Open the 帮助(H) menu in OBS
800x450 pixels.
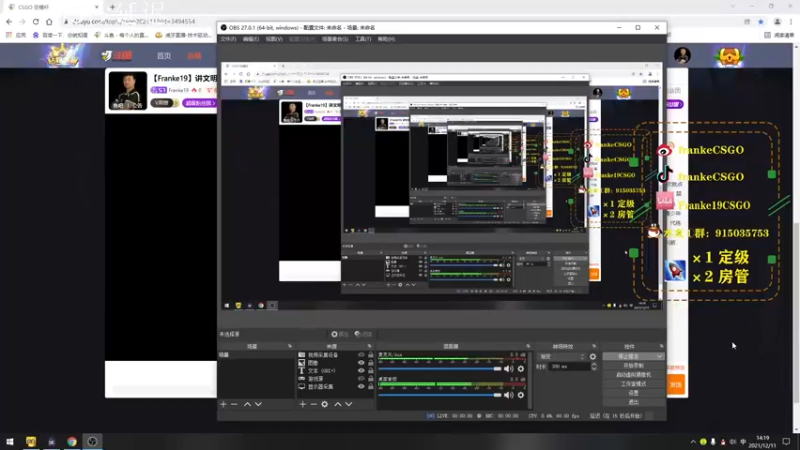tap(386, 39)
